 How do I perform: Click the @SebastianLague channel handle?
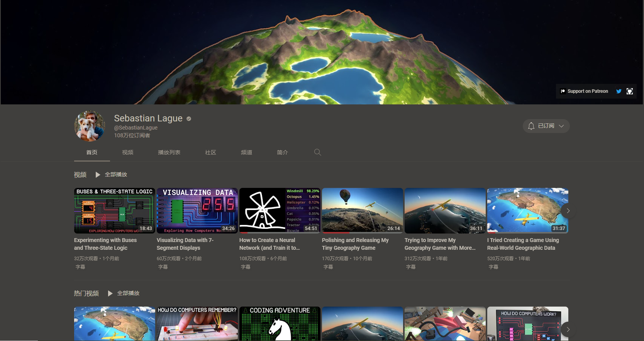136,128
